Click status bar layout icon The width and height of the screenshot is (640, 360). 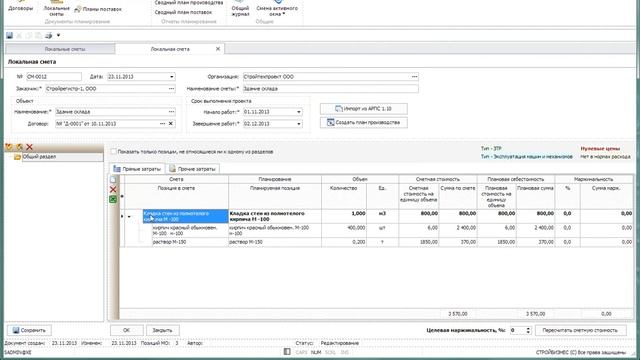pos(287,352)
